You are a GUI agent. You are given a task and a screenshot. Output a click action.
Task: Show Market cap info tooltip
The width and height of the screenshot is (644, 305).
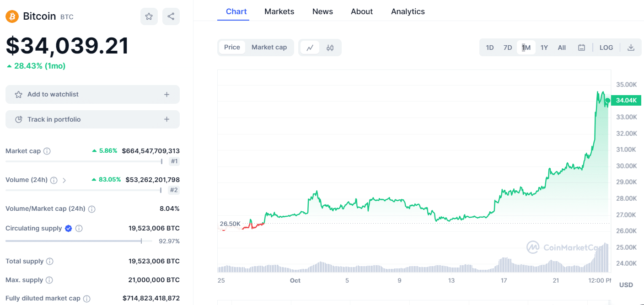[x=47, y=151]
